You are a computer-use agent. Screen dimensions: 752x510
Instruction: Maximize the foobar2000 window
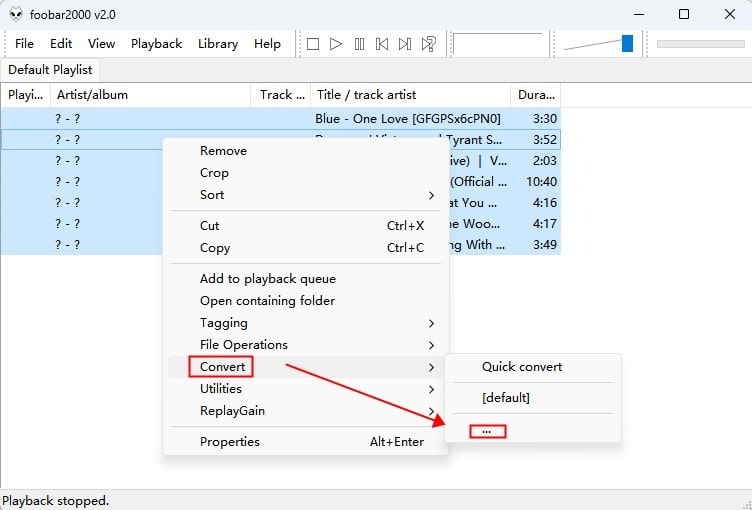pyautogui.click(x=684, y=14)
